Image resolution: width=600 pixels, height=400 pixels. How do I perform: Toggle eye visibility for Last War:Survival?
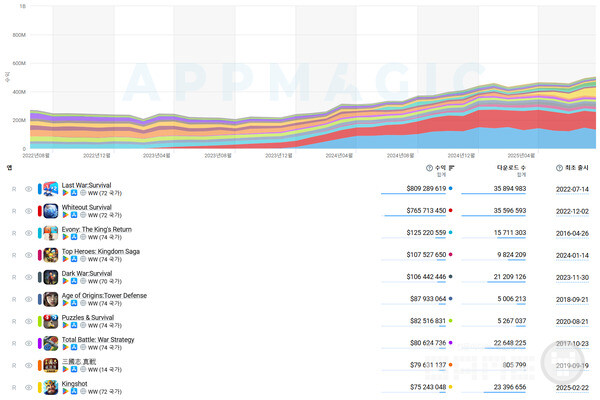28,188
